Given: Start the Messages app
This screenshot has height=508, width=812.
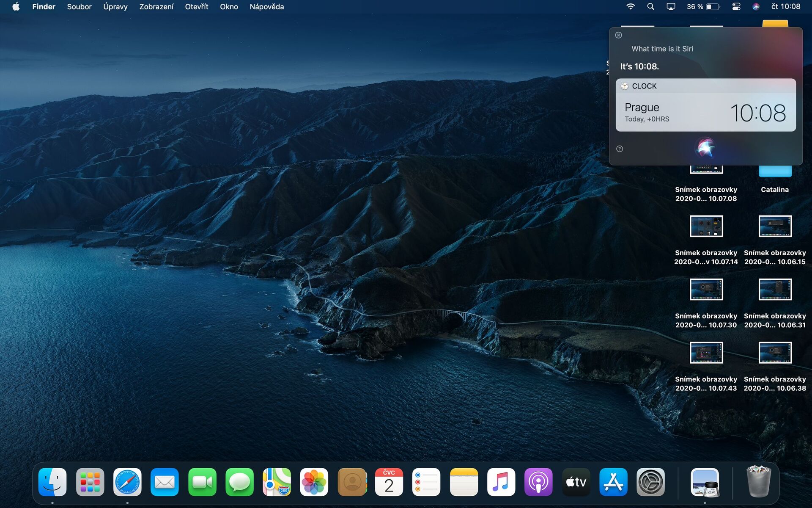Looking at the screenshot, I should coord(239,482).
